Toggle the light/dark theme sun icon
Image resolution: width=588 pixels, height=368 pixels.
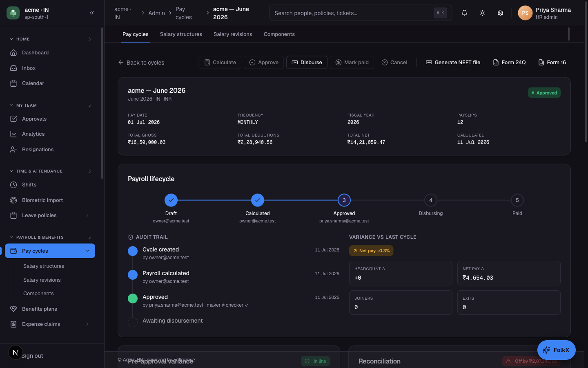(x=482, y=13)
